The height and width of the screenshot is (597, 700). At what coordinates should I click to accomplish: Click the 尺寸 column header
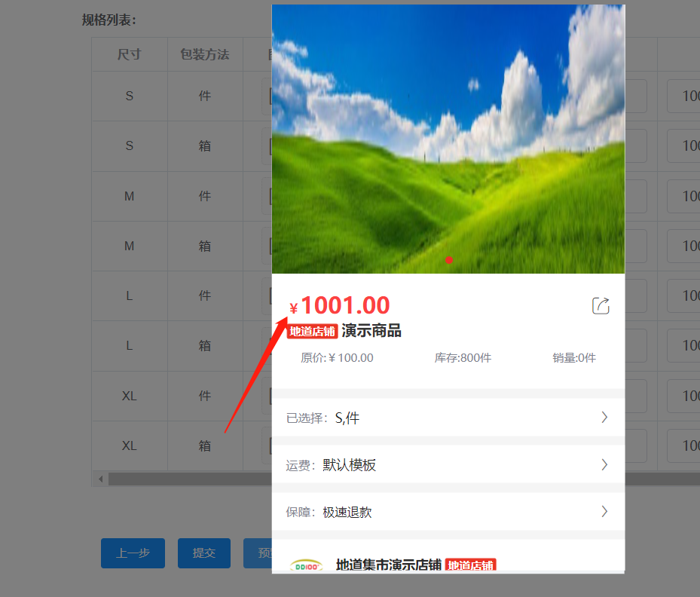coord(130,55)
